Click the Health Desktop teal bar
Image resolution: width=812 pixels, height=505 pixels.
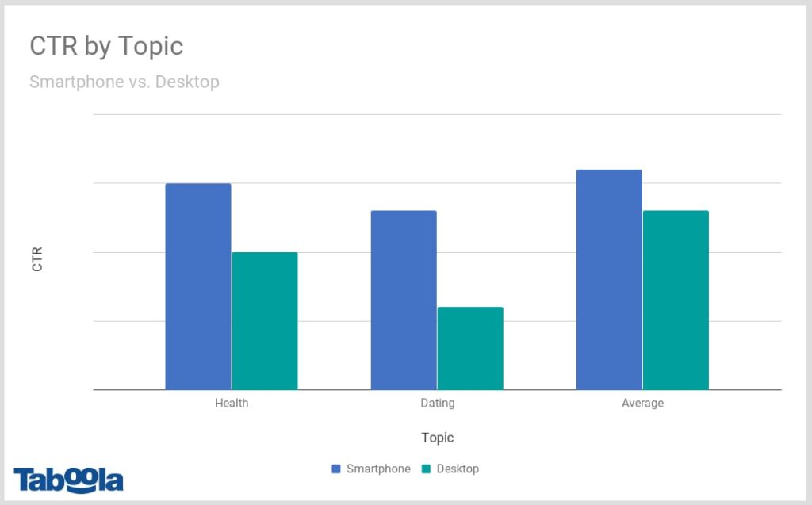tap(265, 321)
